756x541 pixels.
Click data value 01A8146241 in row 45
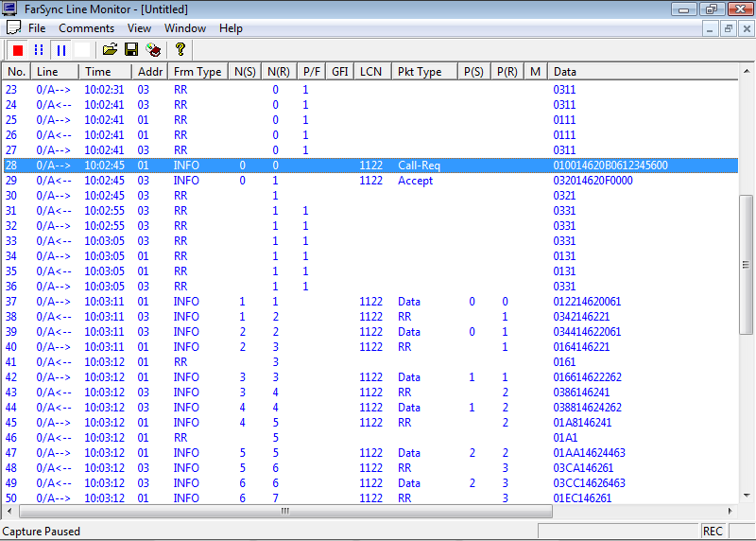point(582,423)
